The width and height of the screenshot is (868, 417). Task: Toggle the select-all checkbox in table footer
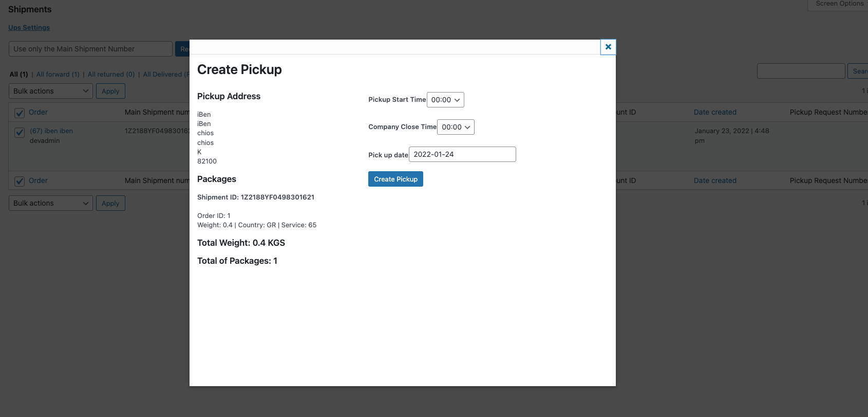pos(20,181)
